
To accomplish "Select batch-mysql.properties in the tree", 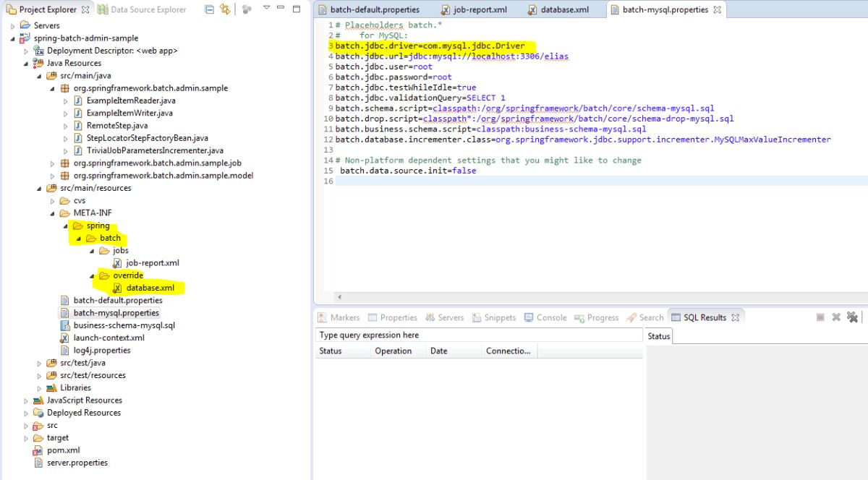I will 116,313.
